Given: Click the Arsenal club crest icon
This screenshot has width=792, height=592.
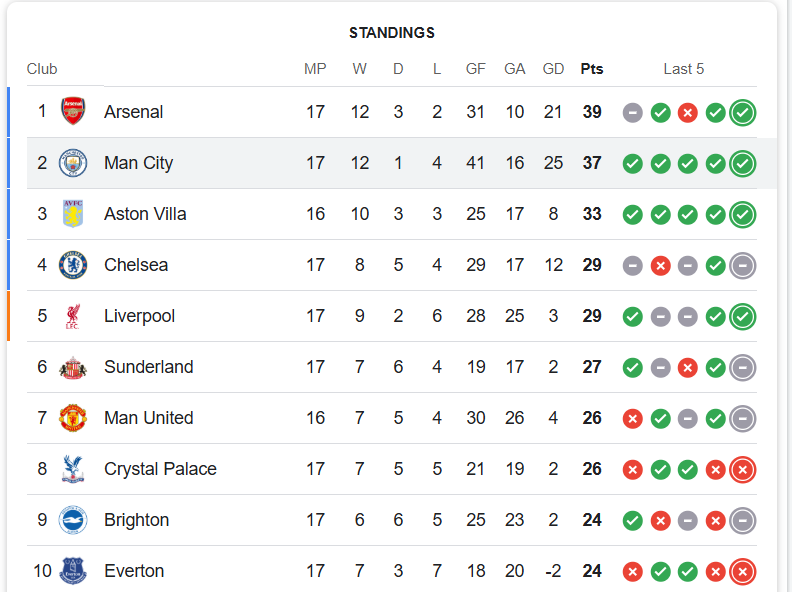Looking at the screenshot, I should click(x=73, y=112).
